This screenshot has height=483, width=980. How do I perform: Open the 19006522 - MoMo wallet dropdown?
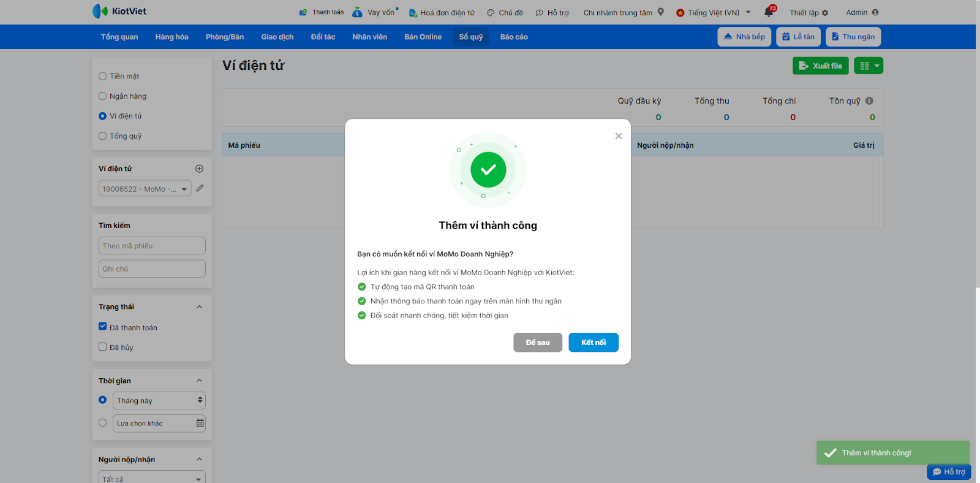(x=145, y=189)
